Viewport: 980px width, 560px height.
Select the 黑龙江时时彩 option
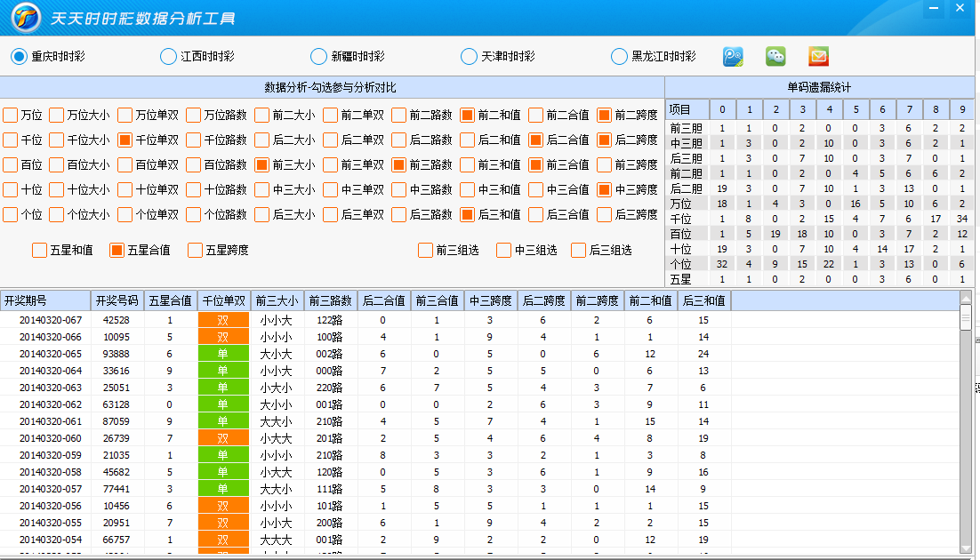coord(619,55)
